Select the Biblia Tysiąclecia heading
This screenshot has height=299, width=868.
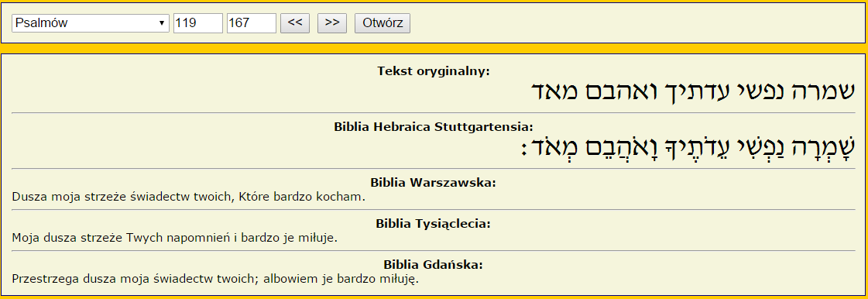(434, 224)
